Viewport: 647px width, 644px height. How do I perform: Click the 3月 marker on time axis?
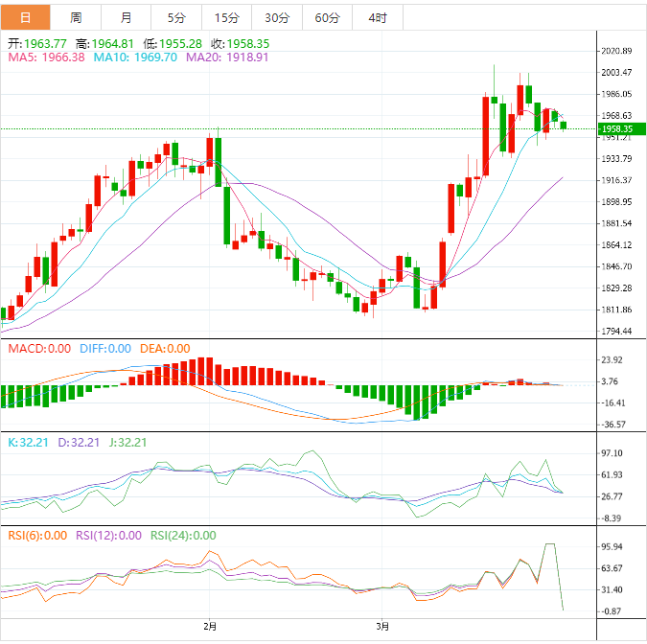(x=381, y=626)
